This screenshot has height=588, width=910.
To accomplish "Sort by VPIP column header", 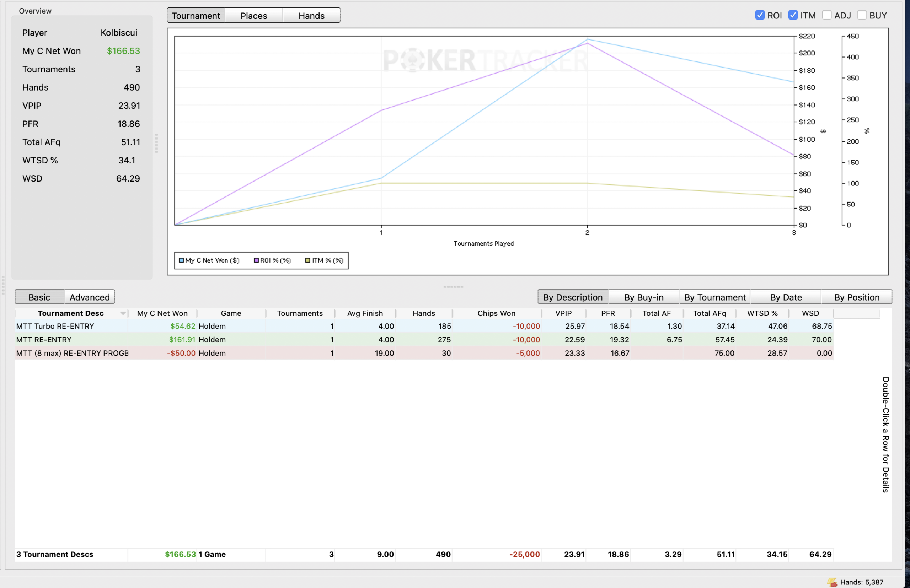I will (563, 313).
